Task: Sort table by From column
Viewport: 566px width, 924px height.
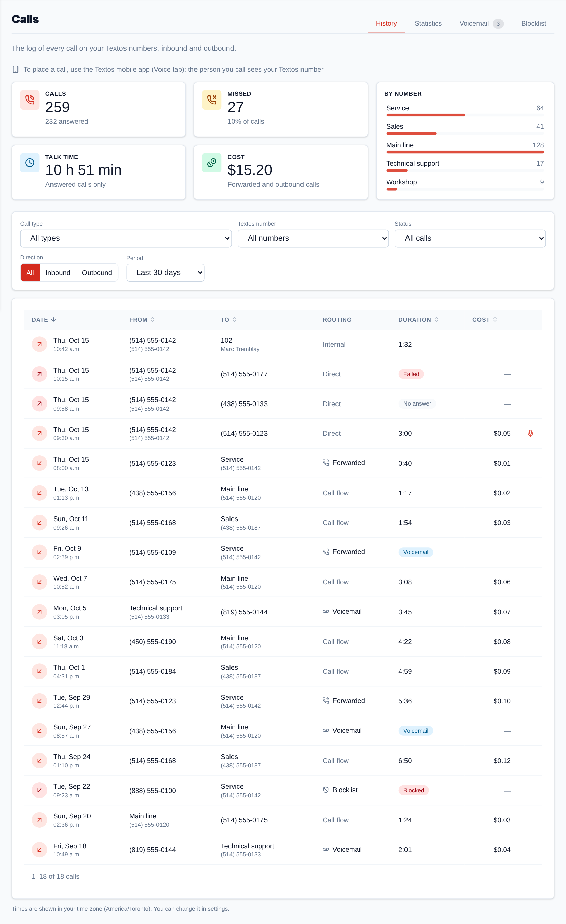Action: [x=142, y=320]
